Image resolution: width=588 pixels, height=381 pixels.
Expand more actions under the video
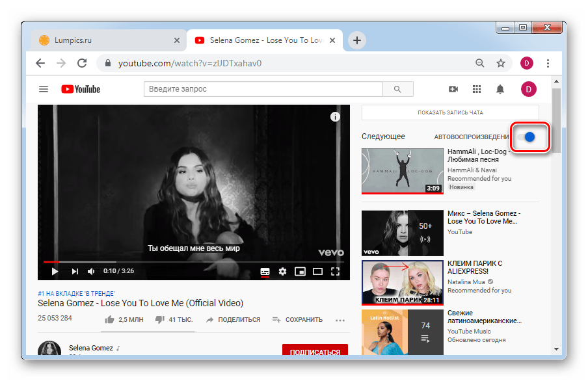(340, 320)
